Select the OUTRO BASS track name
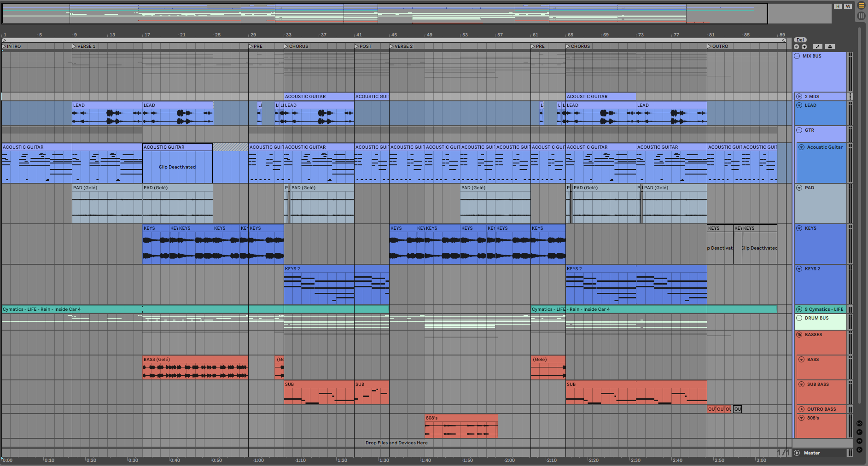The image size is (868, 466). pos(821,409)
